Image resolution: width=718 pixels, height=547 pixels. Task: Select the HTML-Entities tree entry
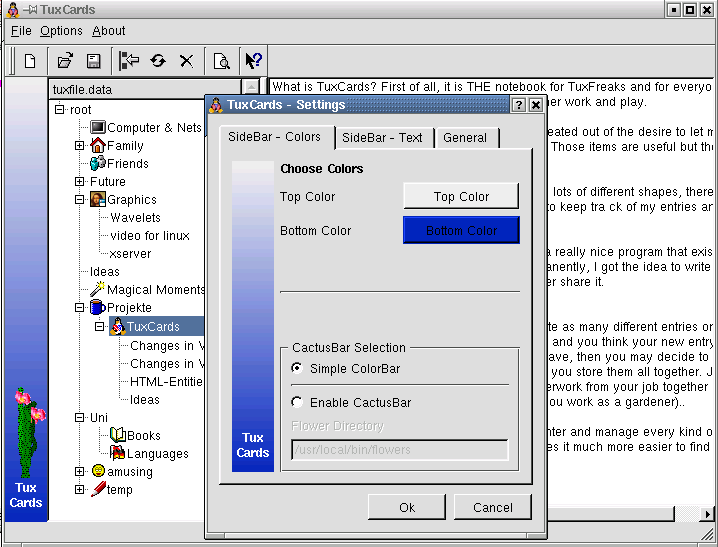166,381
